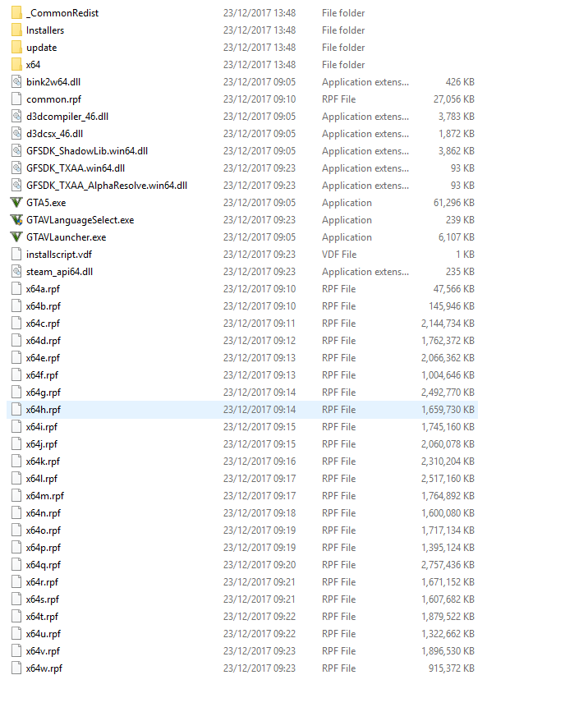Click the steam_api64.dll file icon
588x721 pixels.
click(16, 272)
